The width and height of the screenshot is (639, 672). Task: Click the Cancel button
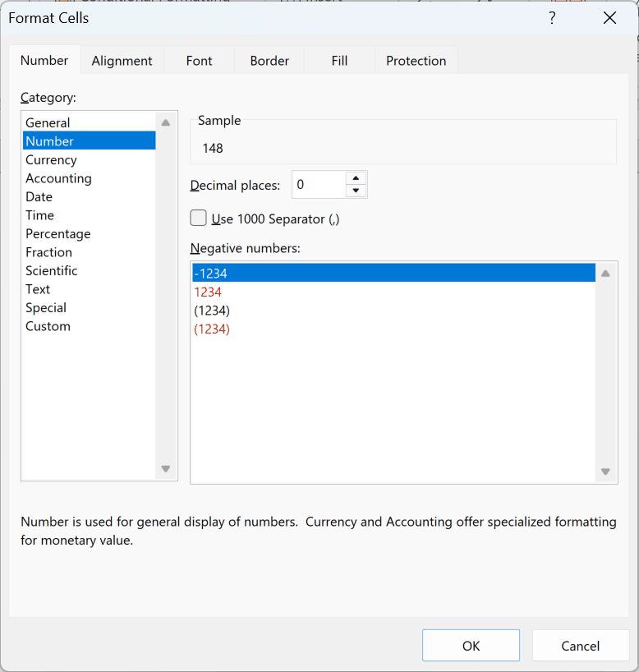pos(581,645)
